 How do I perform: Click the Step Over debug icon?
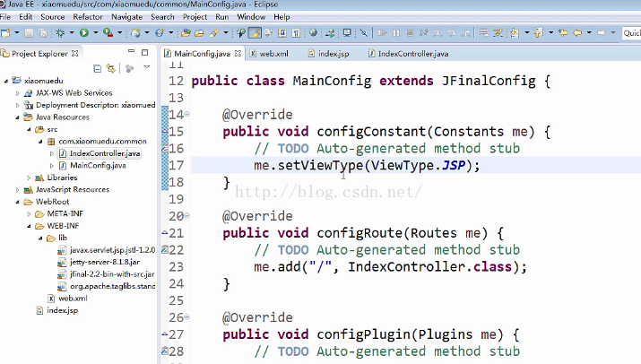coord(452,32)
